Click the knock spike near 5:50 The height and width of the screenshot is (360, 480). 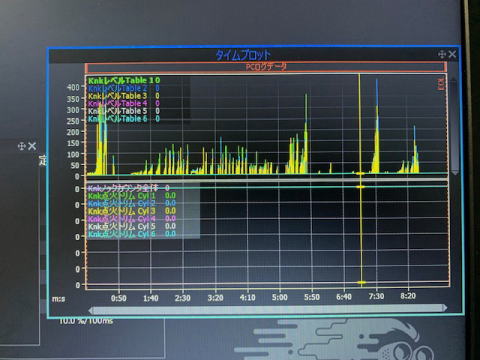point(306,133)
